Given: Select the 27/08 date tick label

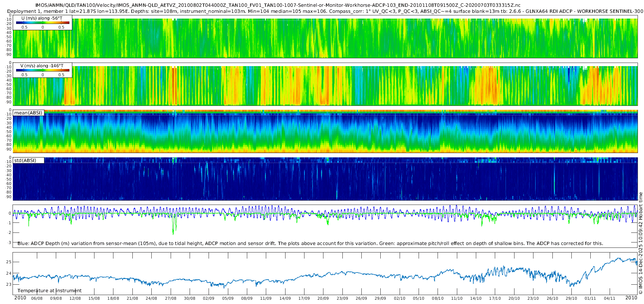Looking at the screenshot, I should click(171, 298).
